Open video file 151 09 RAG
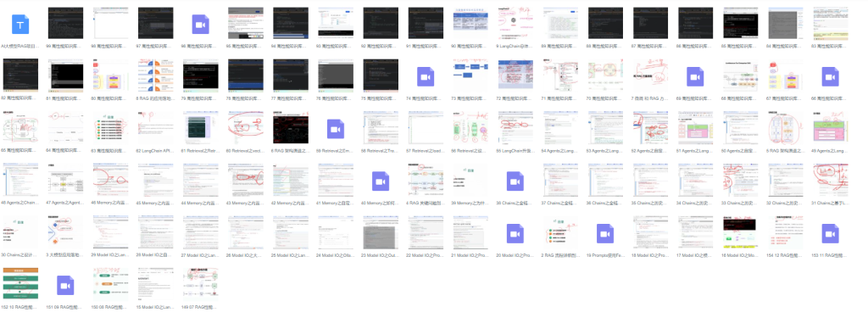This screenshot has height=329, width=868. coord(65,285)
